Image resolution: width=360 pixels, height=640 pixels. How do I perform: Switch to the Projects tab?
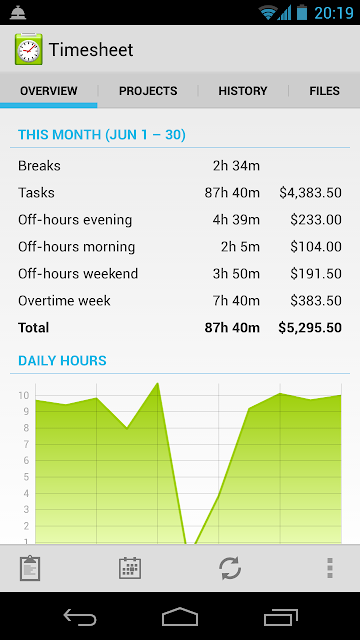(x=148, y=91)
